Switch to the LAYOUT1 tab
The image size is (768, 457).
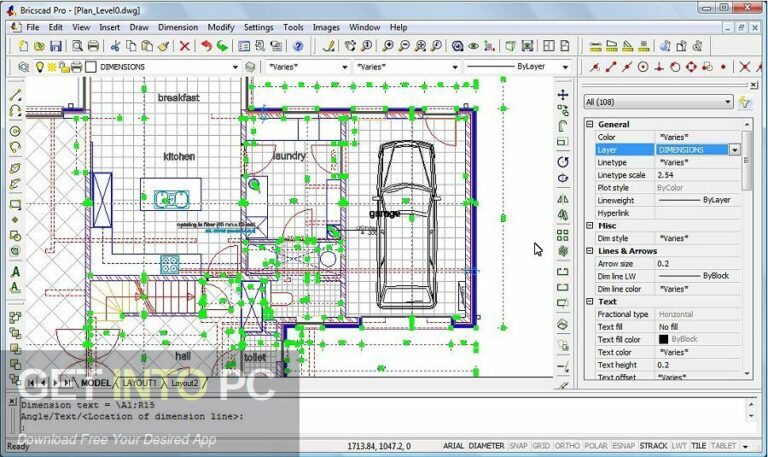point(140,383)
